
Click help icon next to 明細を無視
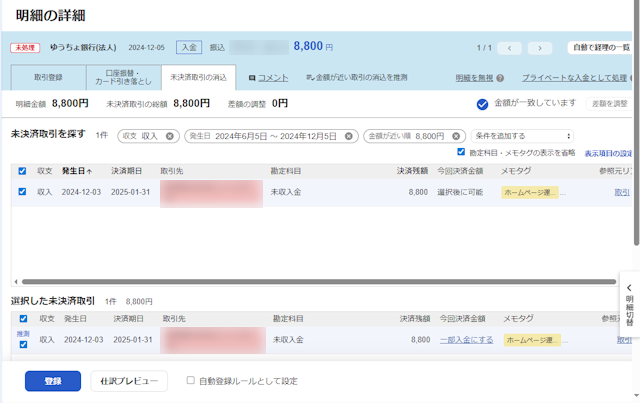pos(499,77)
